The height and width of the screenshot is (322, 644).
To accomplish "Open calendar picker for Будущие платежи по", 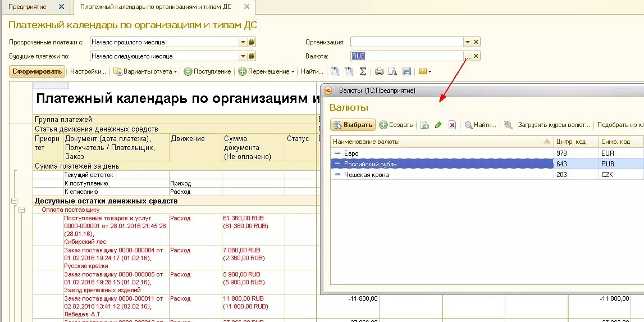I will [252, 56].
